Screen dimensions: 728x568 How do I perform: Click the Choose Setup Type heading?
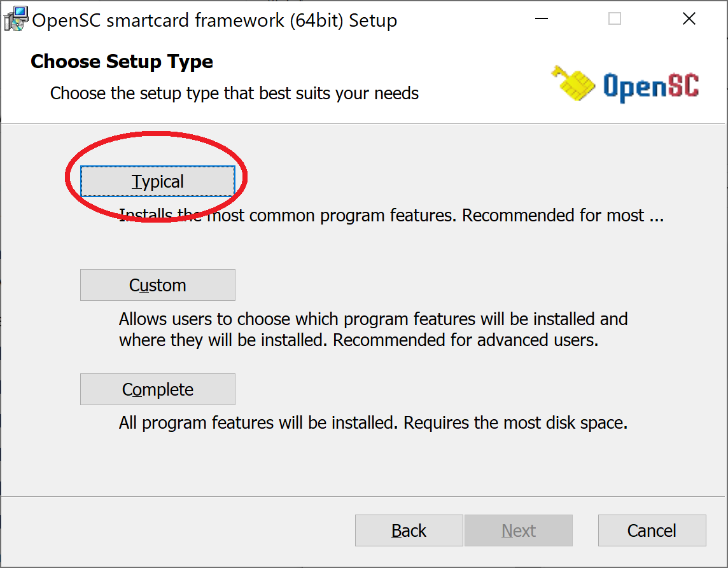(x=122, y=61)
